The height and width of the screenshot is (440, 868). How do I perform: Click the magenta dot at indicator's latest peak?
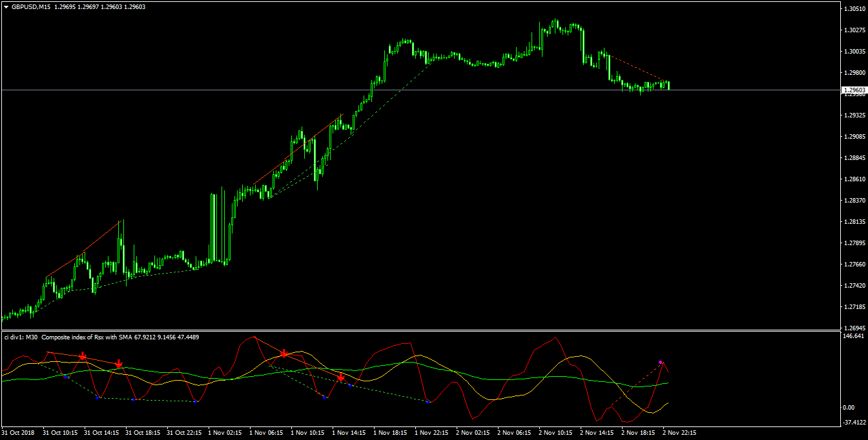click(661, 363)
